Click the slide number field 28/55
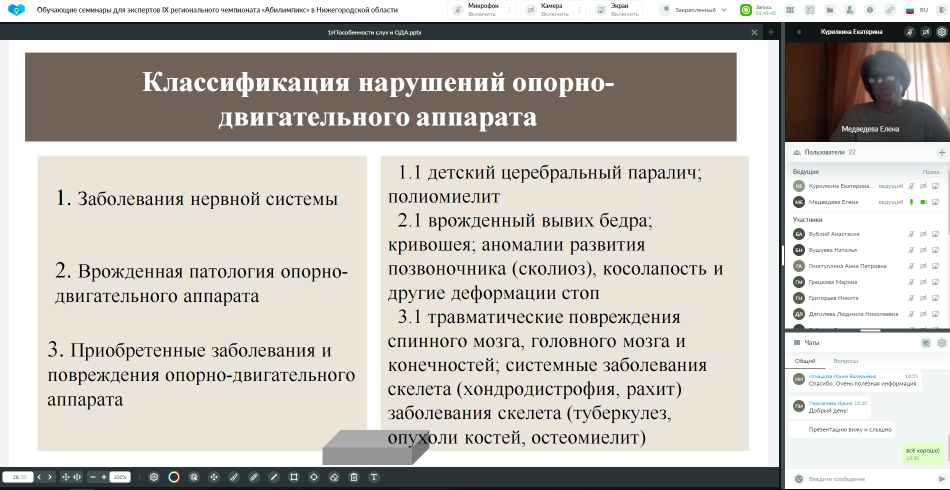This screenshot has height=490, width=950. [18, 477]
